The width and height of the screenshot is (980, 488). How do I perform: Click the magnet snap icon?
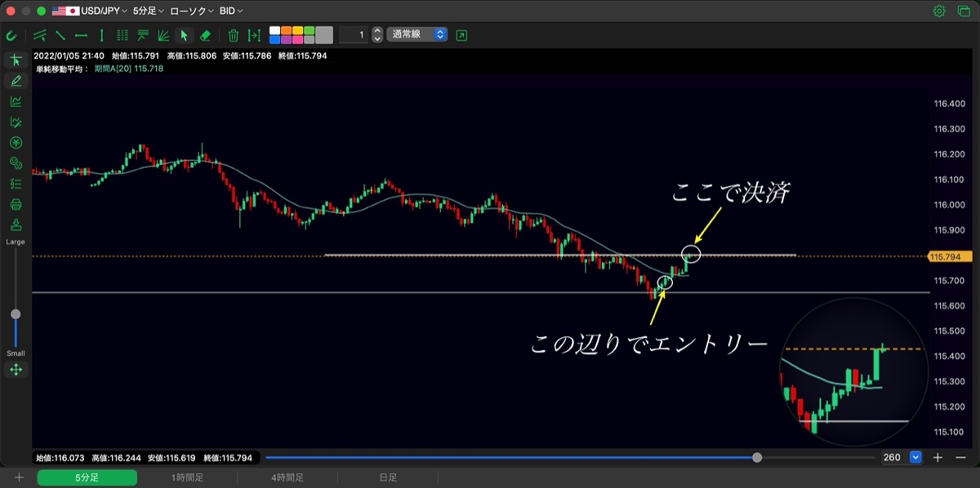pos(11,35)
